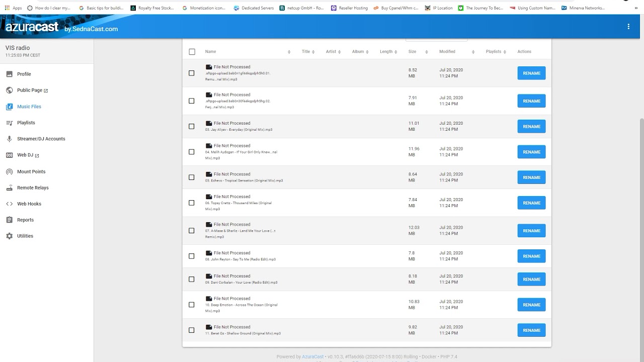Open the Reseller Hosting bookmark

(349, 8)
